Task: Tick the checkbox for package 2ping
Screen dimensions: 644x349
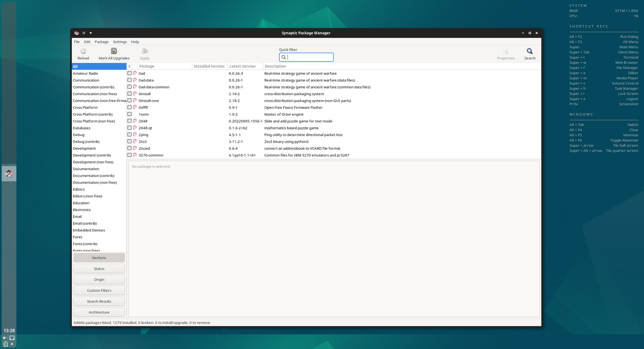Action: [129, 135]
